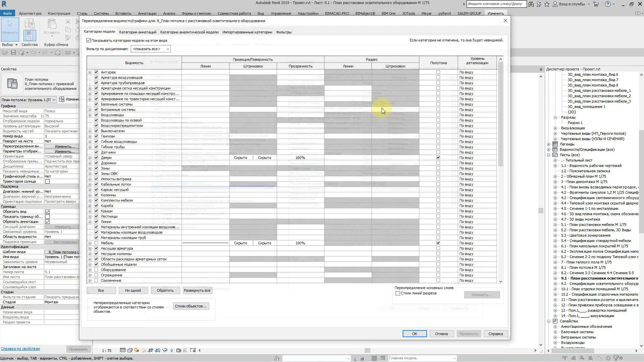
Task: Expand the Антураж category row
Action: coord(90,72)
